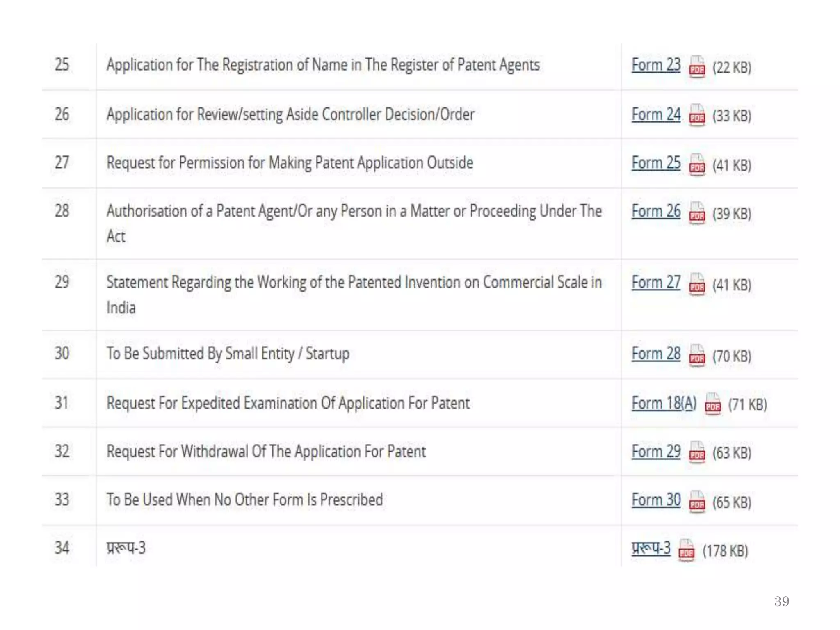Click the PDF icon beside Form 26

click(697, 213)
